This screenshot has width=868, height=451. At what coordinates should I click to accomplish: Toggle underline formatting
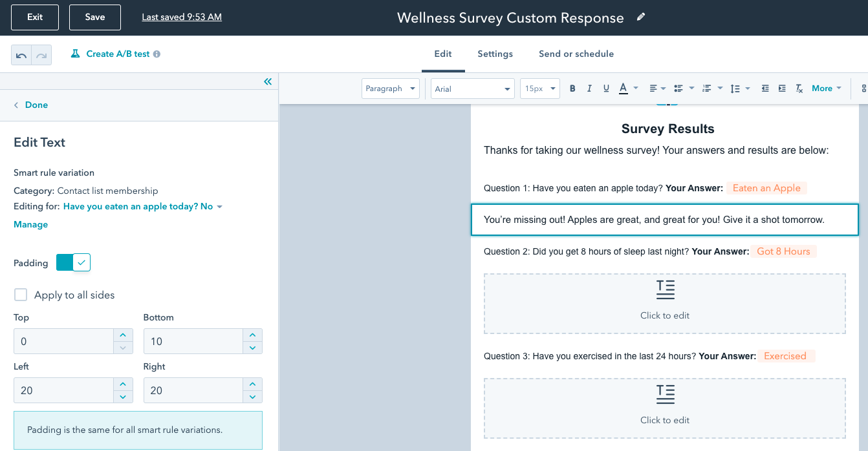point(606,89)
